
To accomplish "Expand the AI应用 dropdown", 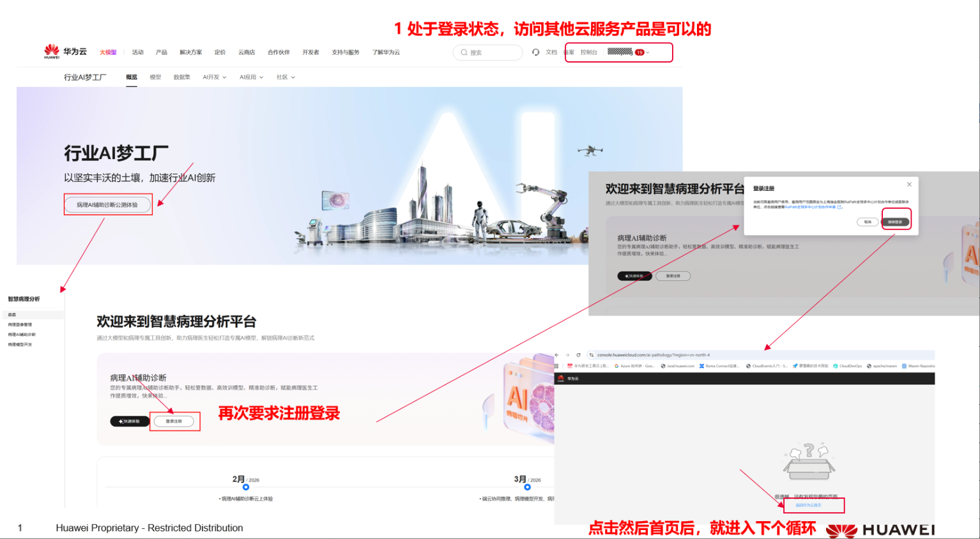I will coord(250,77).
